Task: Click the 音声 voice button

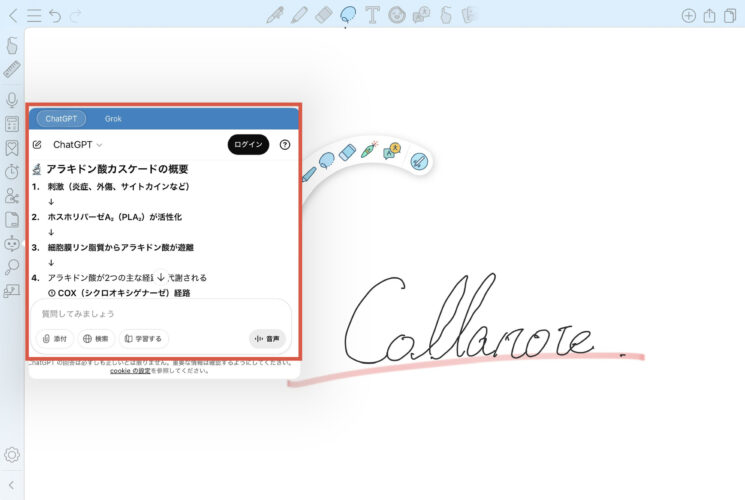Action: 267,339
